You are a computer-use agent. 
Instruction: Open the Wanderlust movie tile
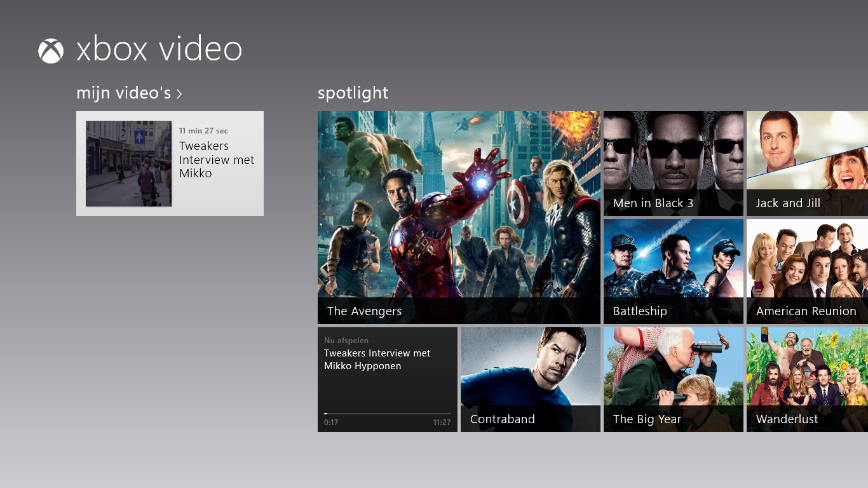pos(807,379)
